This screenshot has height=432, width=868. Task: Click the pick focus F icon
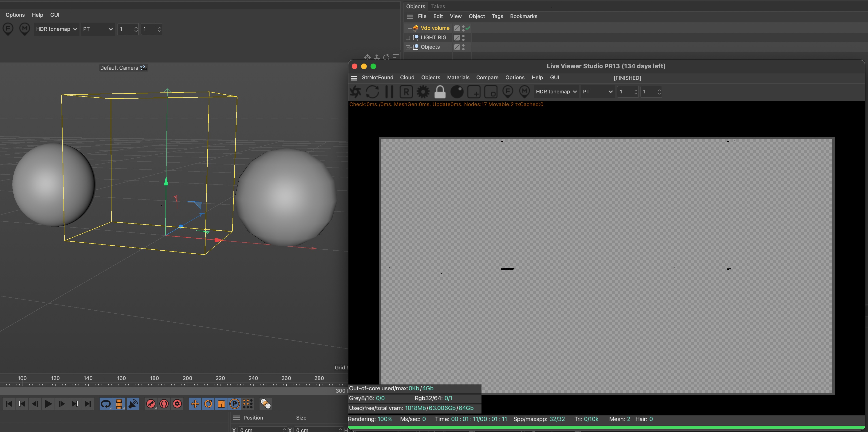(507, 91)
